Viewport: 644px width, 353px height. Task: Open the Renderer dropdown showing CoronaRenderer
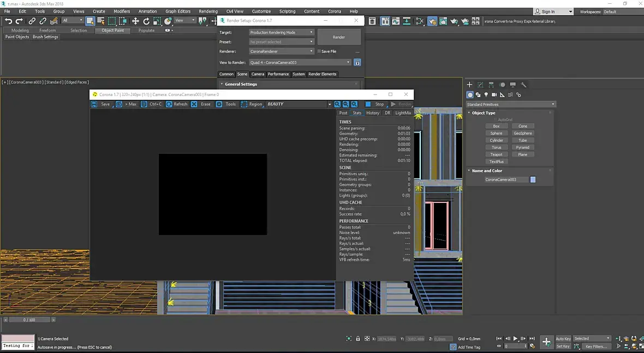(x=282, y=51)
